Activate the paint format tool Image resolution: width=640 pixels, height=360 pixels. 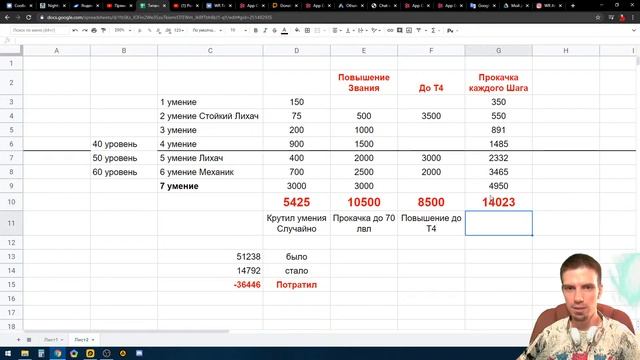pyautogui.click(x=103, y=31)
